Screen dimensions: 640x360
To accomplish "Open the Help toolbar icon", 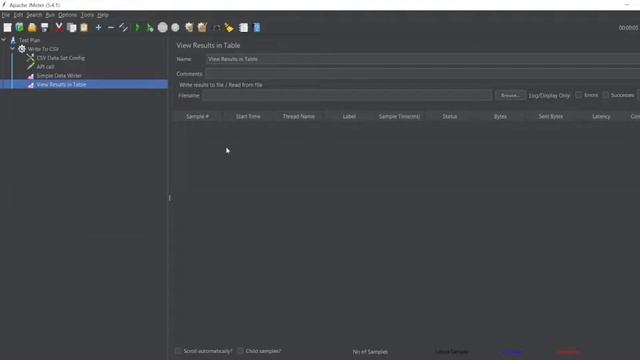I will [x=257, y=27].
